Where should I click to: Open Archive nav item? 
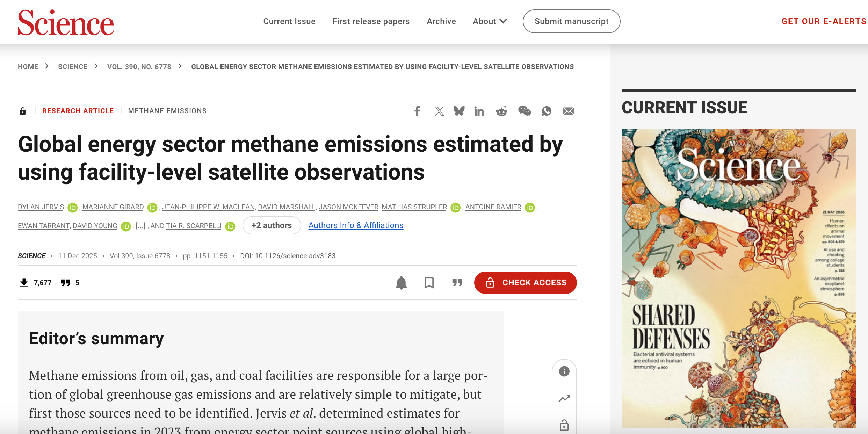click(441, 21)
